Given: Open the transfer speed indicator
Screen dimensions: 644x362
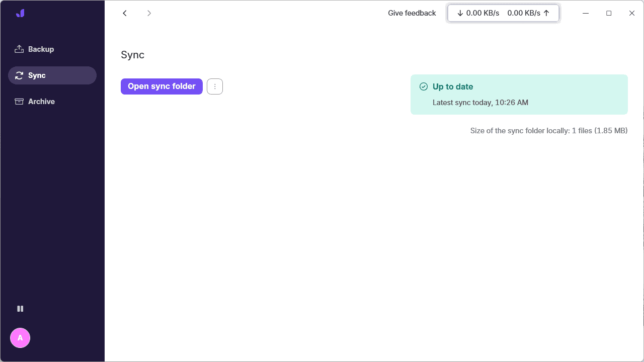Looking at the screenshot, I should 503,13.
